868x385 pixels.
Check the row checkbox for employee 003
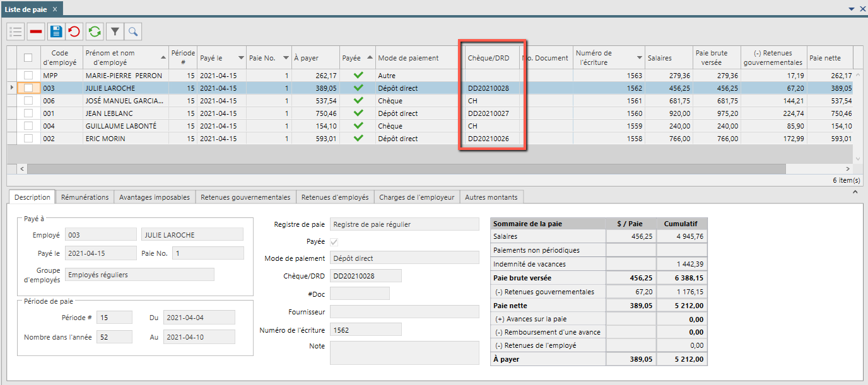(28, 88)
